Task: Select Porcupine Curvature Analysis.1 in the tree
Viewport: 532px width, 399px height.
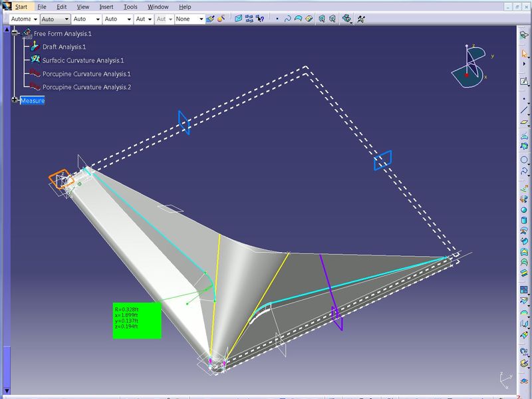Action: pos(86,74)
